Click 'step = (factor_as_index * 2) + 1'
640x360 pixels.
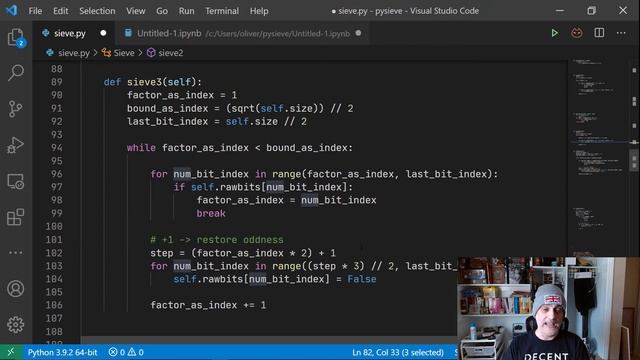coord(243,253)
